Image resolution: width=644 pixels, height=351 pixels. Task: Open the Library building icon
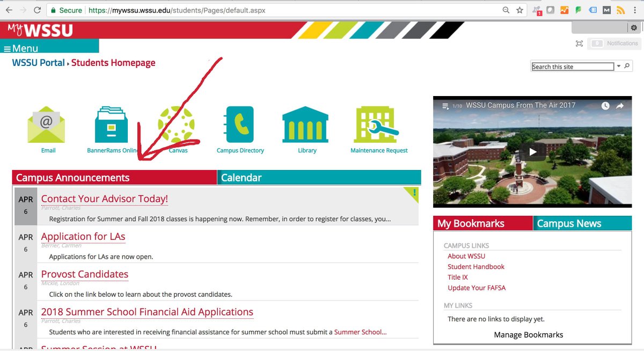tap(305, 125)
